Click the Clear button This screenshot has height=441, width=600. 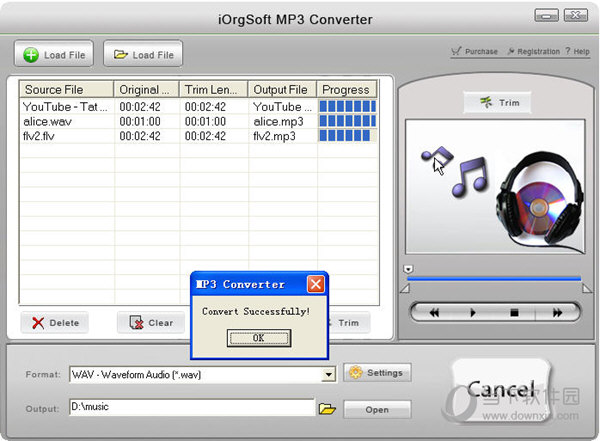coord(151,323)
